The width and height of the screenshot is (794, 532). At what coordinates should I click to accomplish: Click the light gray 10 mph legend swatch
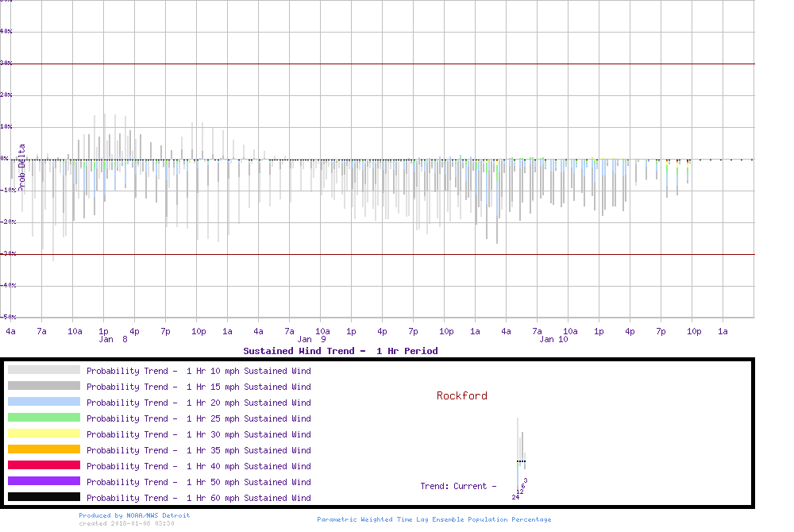coord(44,370)
